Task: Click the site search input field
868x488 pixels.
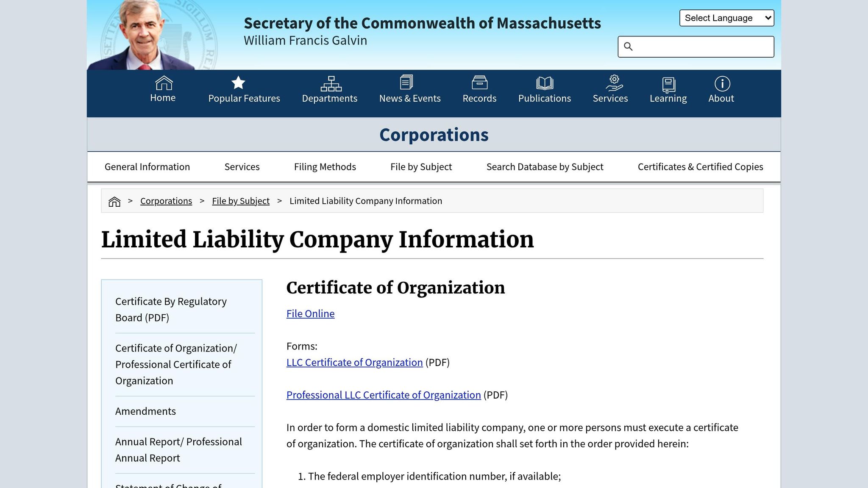Action: (x=696, y=47)
